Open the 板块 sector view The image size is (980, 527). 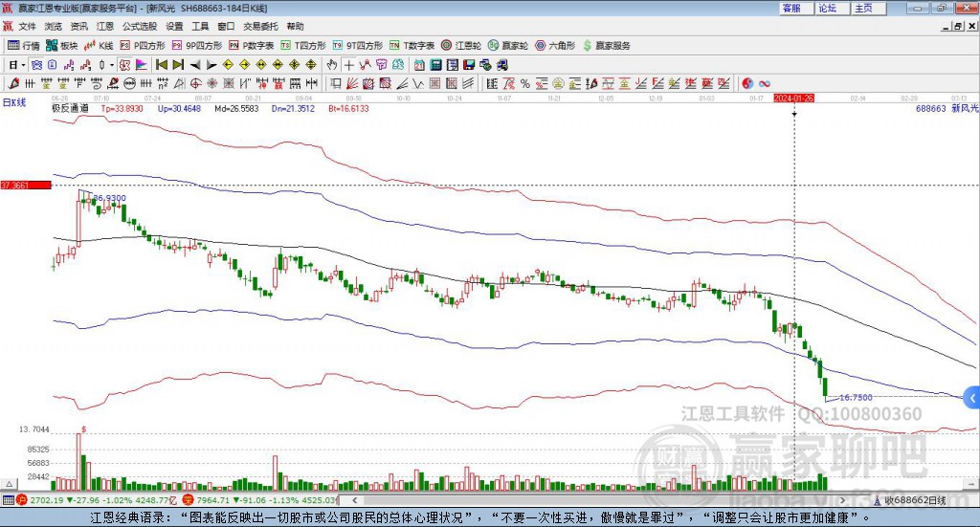pyautogui.click(x=62, y=46)
